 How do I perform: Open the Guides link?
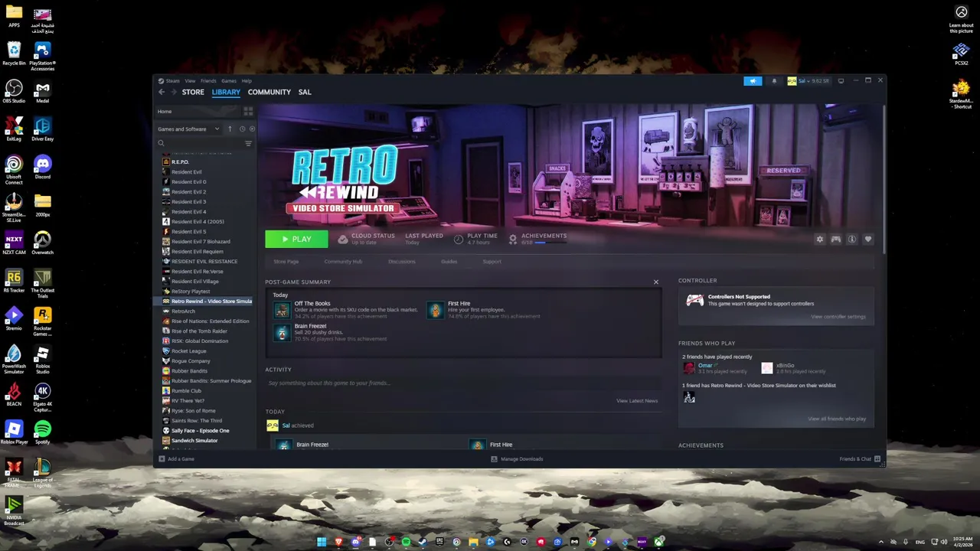pos(449,262)
